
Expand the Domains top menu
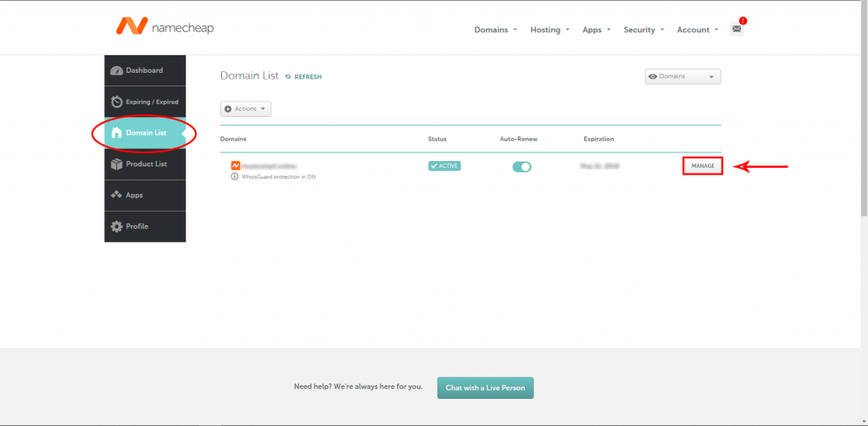click(x=495, y=30)
